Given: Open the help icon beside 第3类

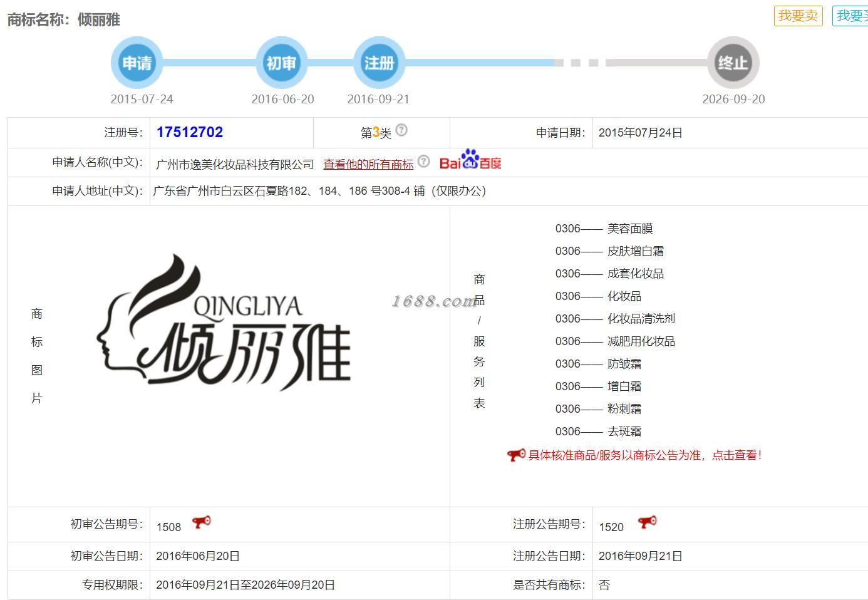Looking at the screenshot, I should pyautogui.click(x=401, y=130).
